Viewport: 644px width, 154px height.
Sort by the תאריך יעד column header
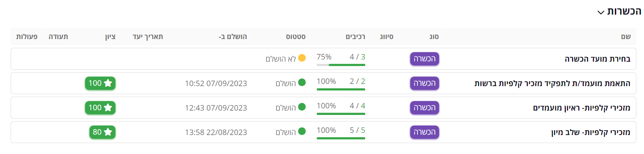(x=148, y=37)
